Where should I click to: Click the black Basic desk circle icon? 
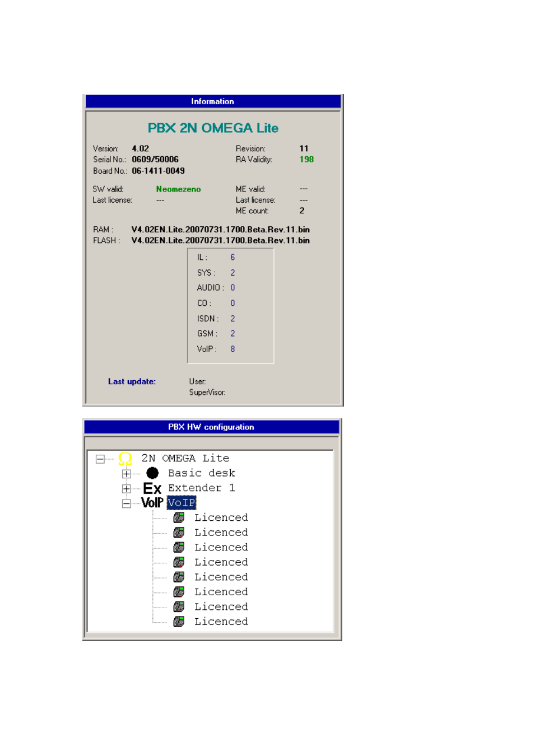[152, 473]
